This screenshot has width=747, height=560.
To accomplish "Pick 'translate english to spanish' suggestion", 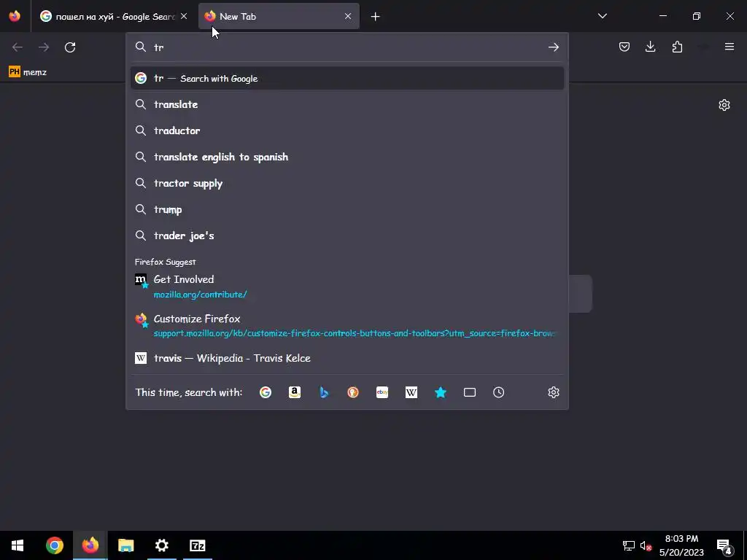I will click(347, 157).
